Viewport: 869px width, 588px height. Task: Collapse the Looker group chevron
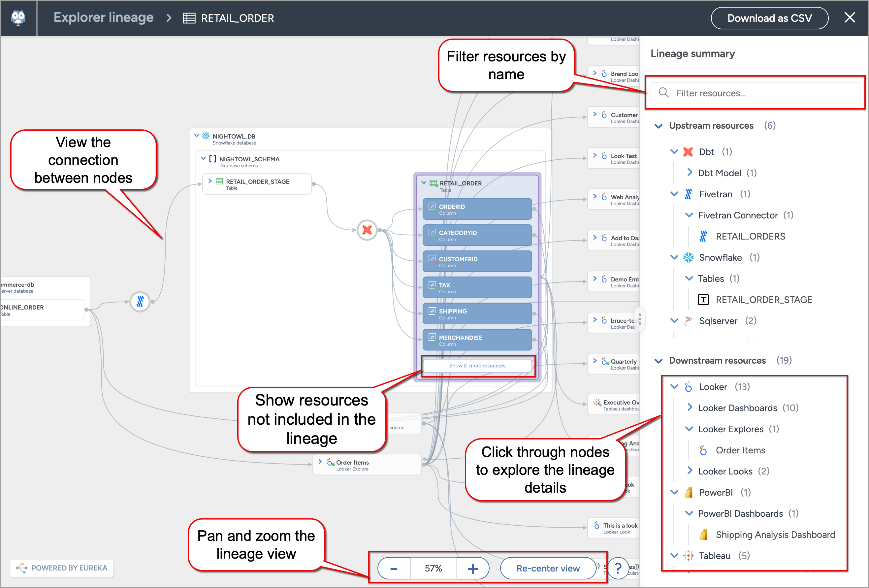[674, 386]
